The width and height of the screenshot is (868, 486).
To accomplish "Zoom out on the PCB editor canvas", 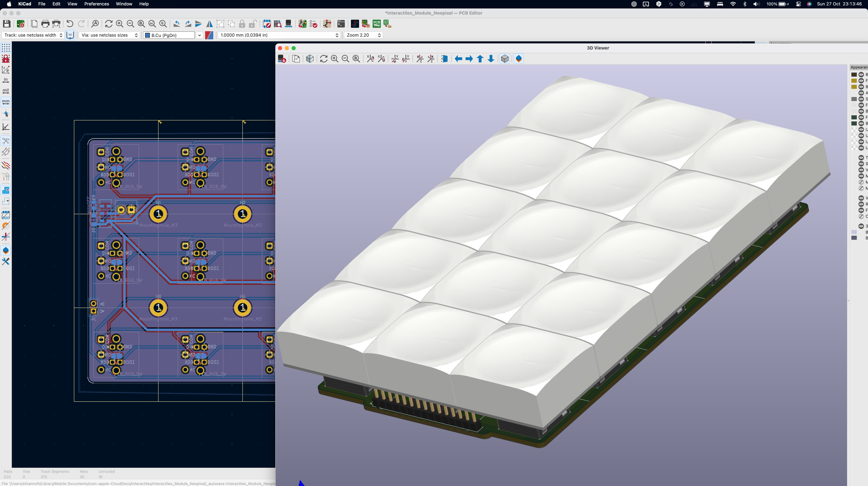I will (x=130, y=24).
